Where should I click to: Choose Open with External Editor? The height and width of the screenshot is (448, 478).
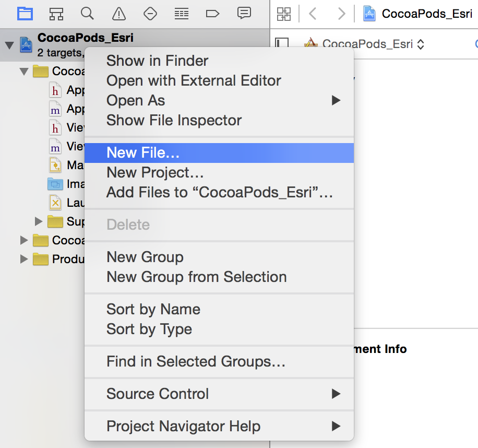pos(219,80)
